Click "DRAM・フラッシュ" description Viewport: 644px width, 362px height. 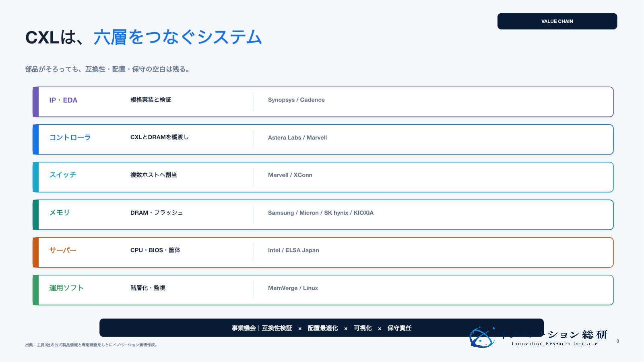157,213
